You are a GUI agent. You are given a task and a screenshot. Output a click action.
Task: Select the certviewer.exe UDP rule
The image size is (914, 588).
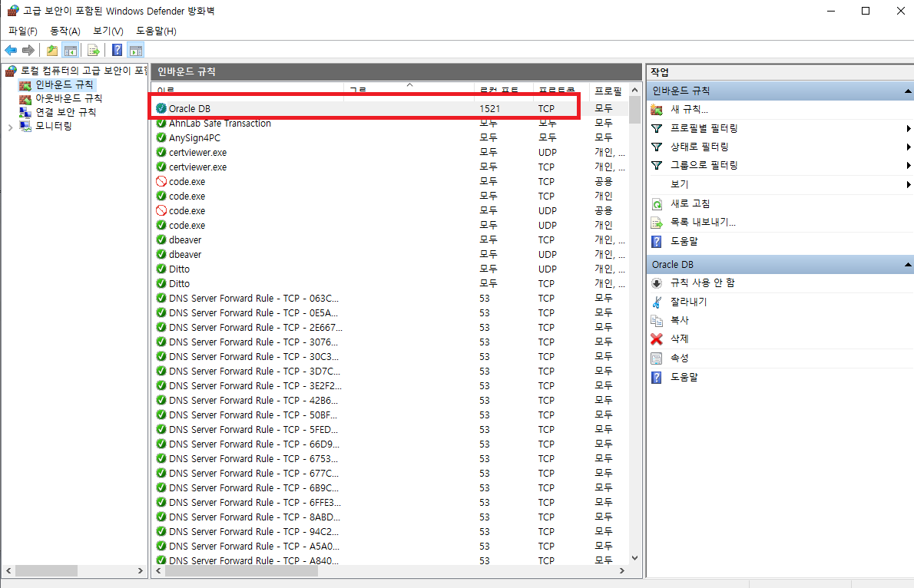point(389,152)
